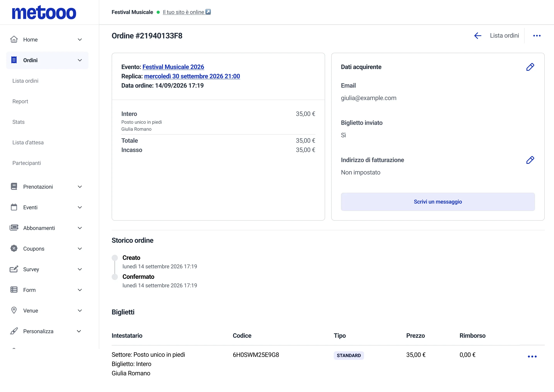Open Lista d'attesa submenu item

28,142
